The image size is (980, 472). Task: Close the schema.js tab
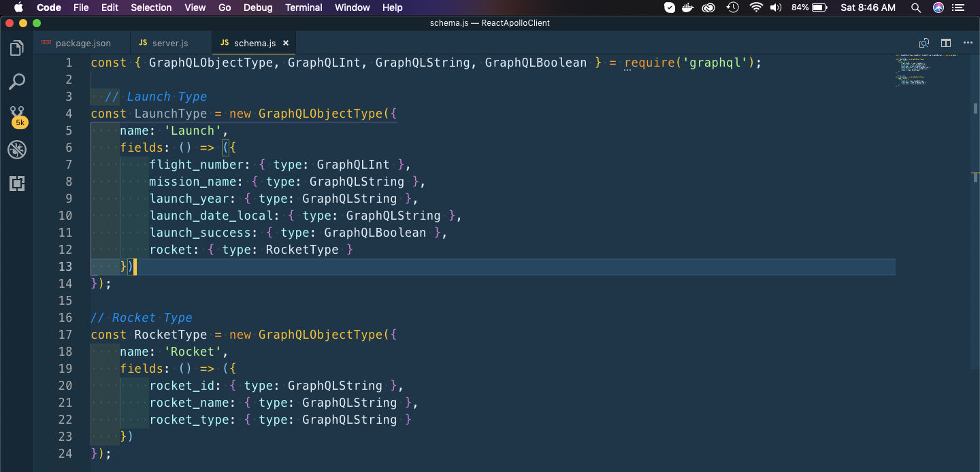286,43
